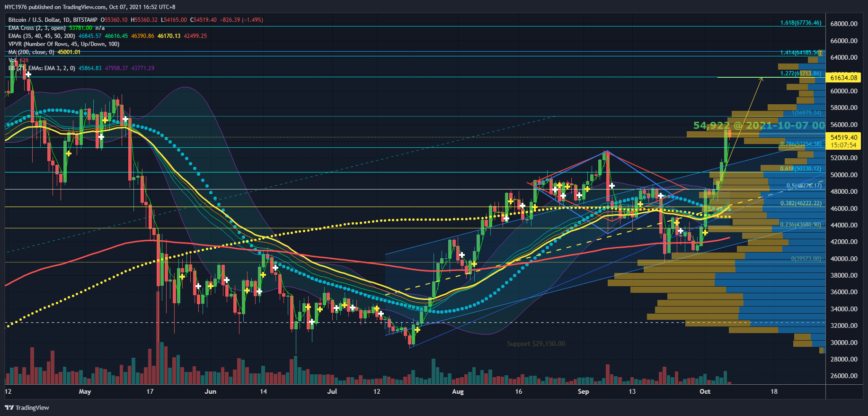Click 28000.00 on the price axis
This screenshot has height=416, width=868.
(844, 359)
